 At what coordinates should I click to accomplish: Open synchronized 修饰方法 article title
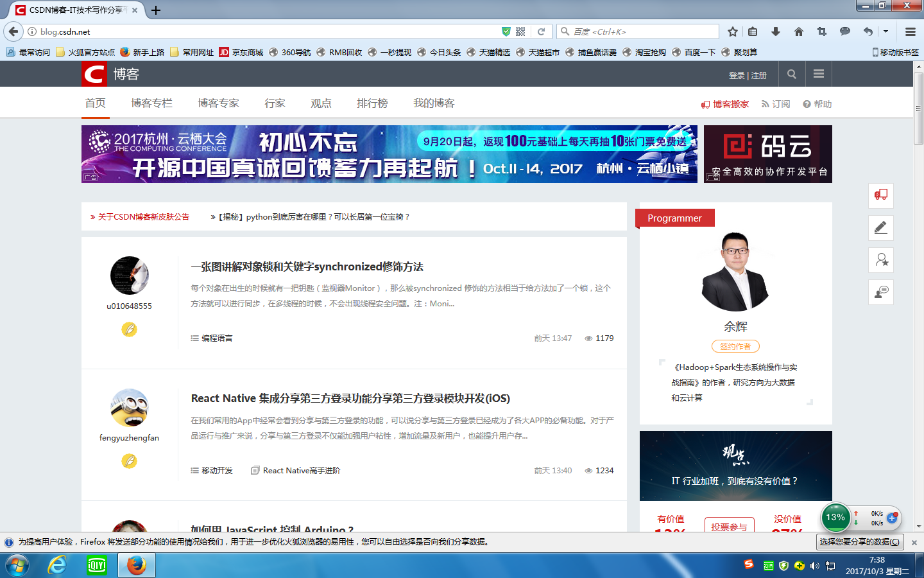(x=307, y=267)
